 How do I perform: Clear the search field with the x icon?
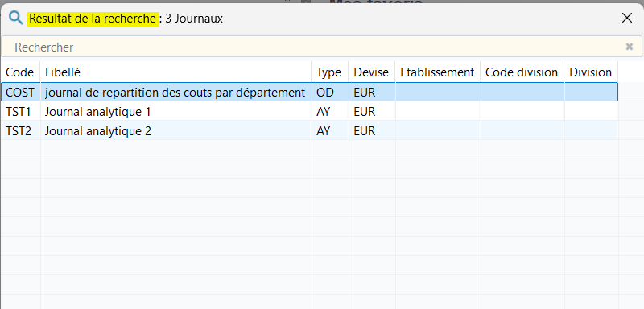point(630,47)
